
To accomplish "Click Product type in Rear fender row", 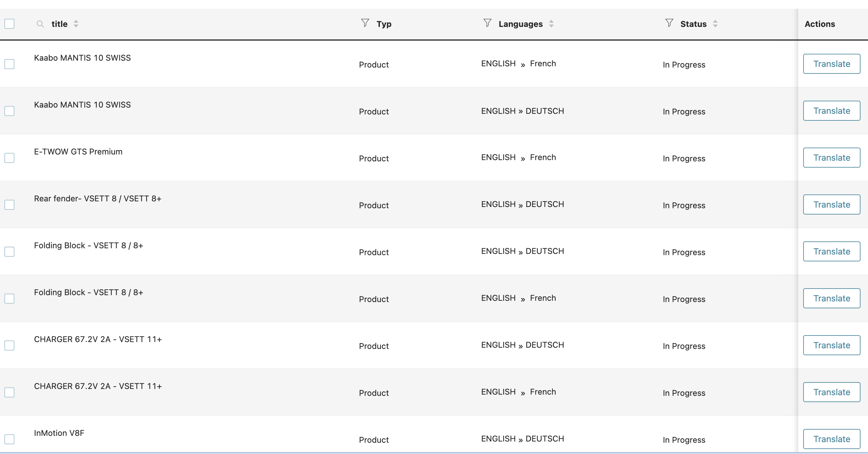I will coord(374,205).
